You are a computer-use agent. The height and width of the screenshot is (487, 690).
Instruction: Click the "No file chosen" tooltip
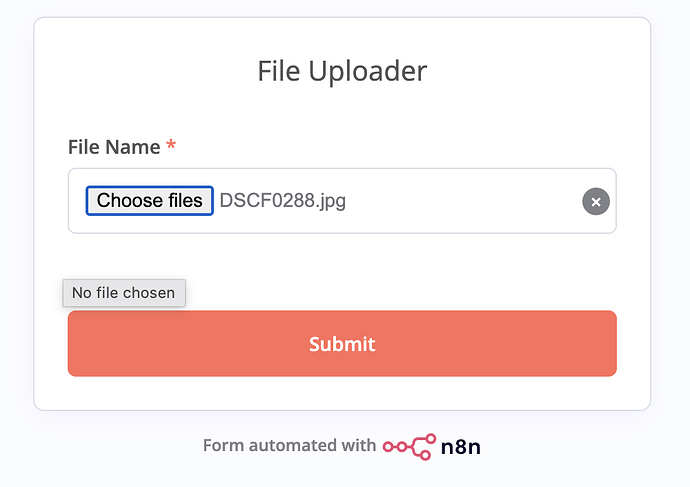124,293
